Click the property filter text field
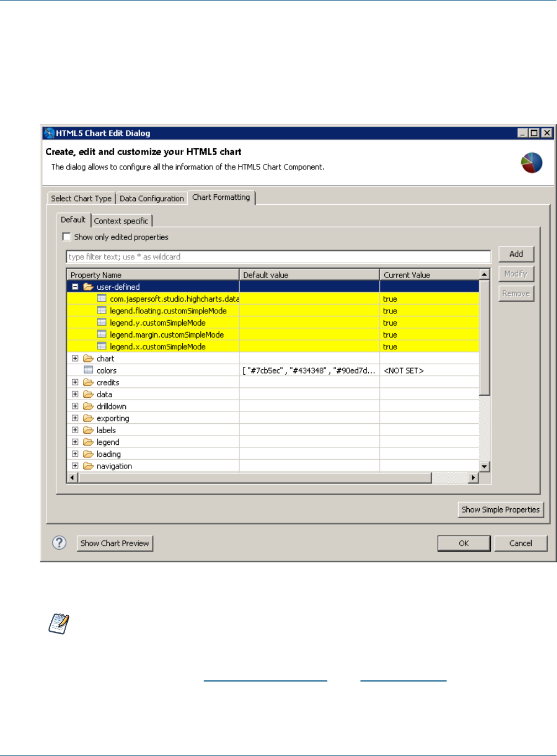This screenshot has height=756, width=557. coord(278,257)
